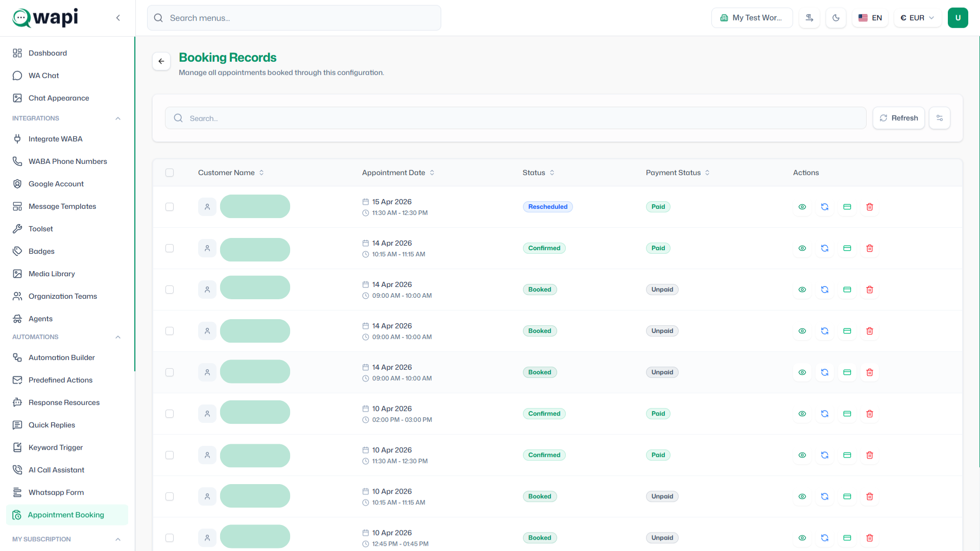Check the box for the Rescheduled 15 Apr booking row
The width and height of the screenshot is (980, 551).
pos(170,207)
